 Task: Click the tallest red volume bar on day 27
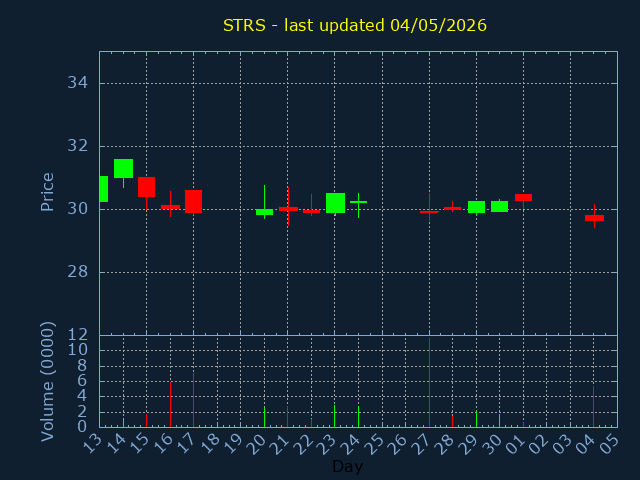pos(429,382)
